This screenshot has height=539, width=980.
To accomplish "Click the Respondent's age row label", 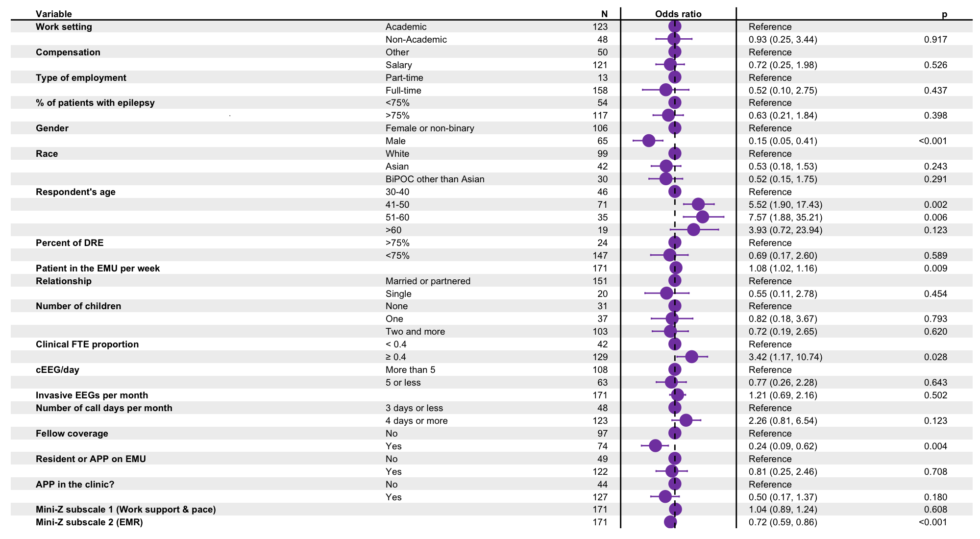I will pyautogui.click(x=75, y=192).
